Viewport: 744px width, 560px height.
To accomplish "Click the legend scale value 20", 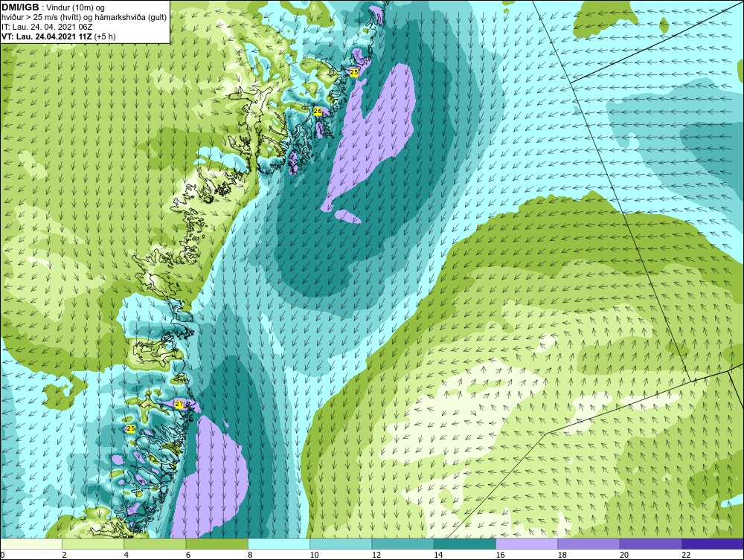I will point(624,555).
